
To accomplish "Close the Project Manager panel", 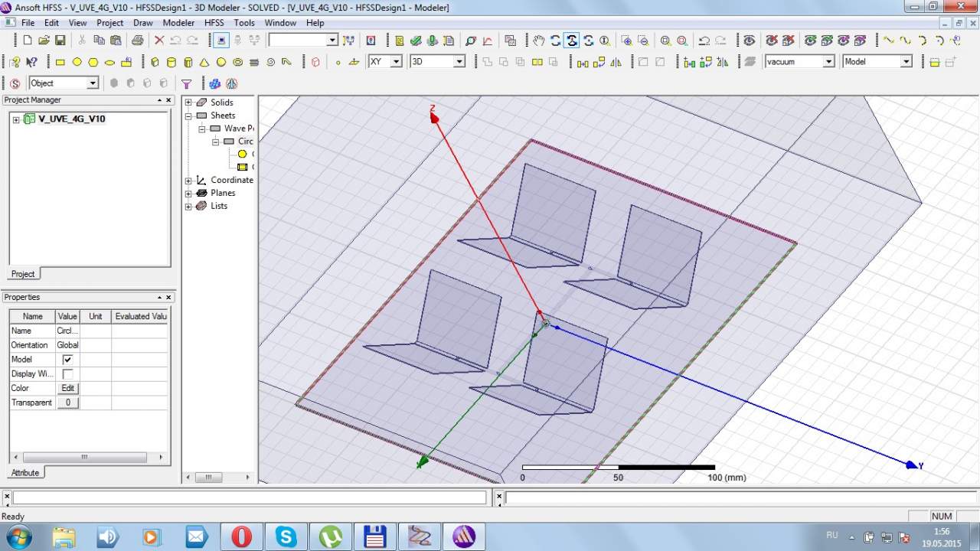I will pyautogui.click(x=168, y=100).
